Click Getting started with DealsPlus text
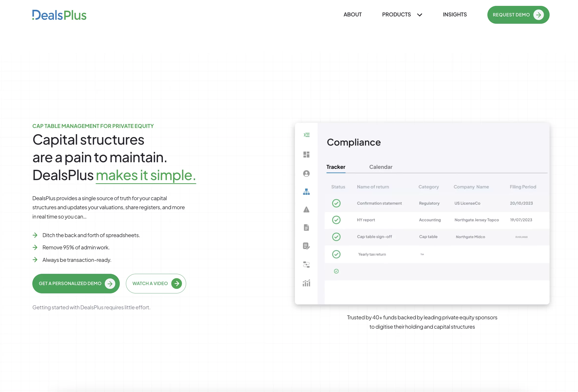Viewport: 578px width, 392px height. (91, 308)
